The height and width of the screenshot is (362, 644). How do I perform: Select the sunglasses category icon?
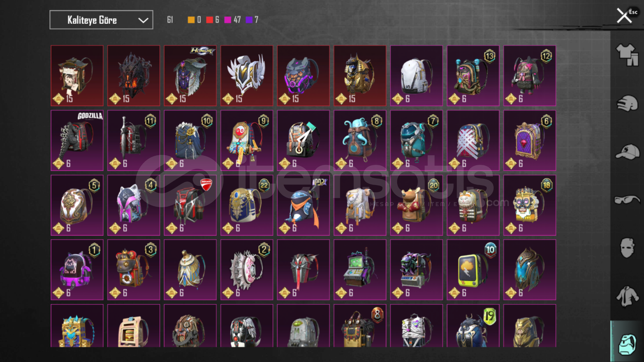(627, 200)
